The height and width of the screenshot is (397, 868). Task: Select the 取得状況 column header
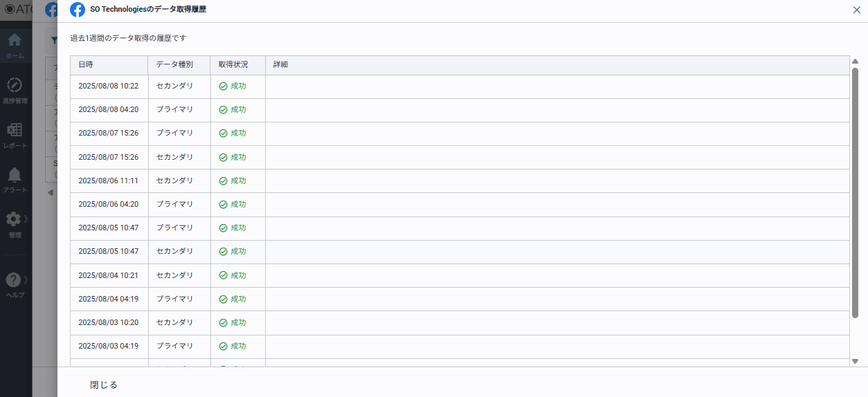click(233, 65)
